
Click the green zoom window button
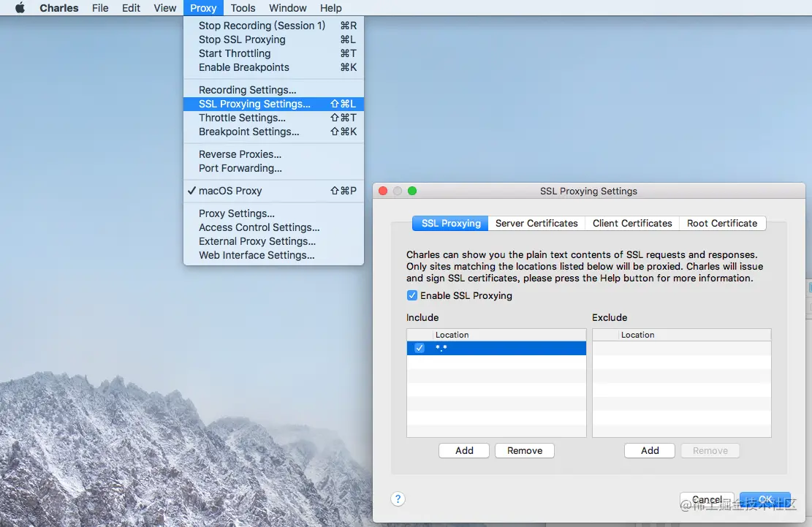412,191
